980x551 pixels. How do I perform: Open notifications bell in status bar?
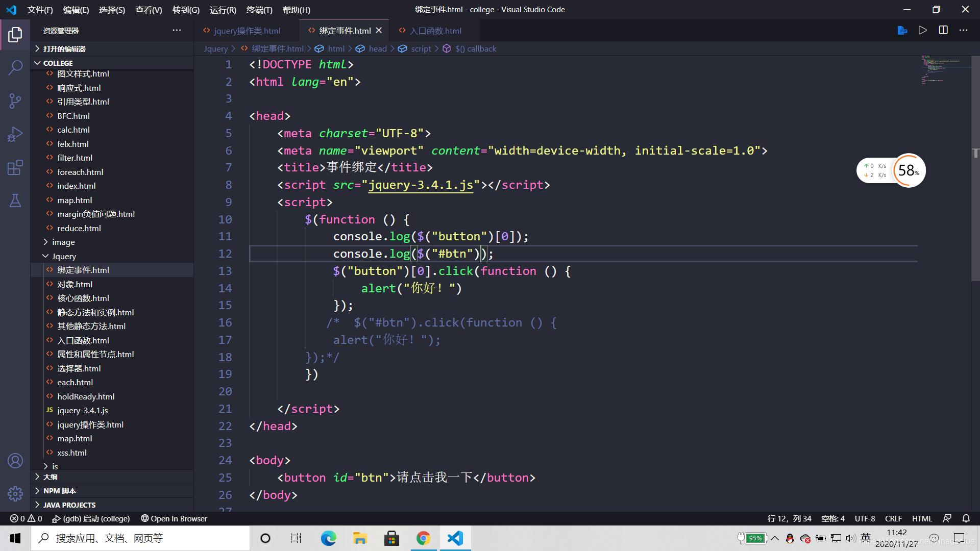(966, 518)
